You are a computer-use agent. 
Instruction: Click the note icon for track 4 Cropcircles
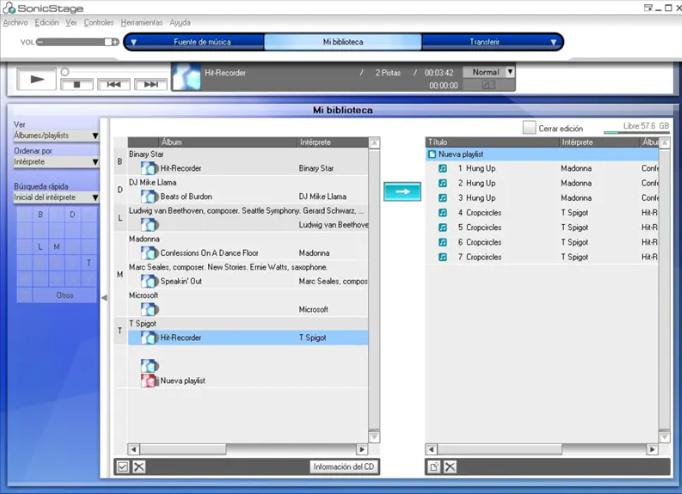[443, 213]
